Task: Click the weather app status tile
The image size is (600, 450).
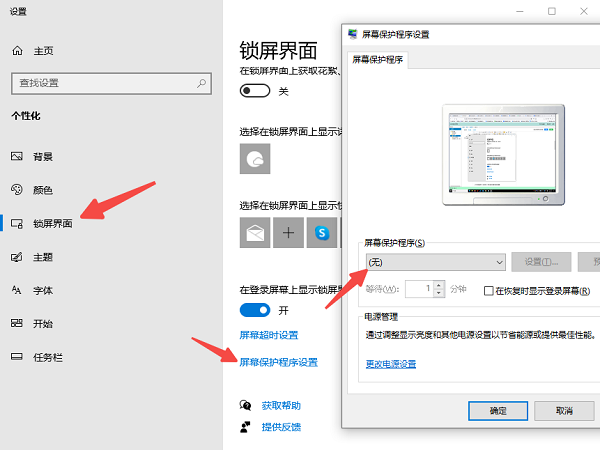Action: (x=255, y=159)
